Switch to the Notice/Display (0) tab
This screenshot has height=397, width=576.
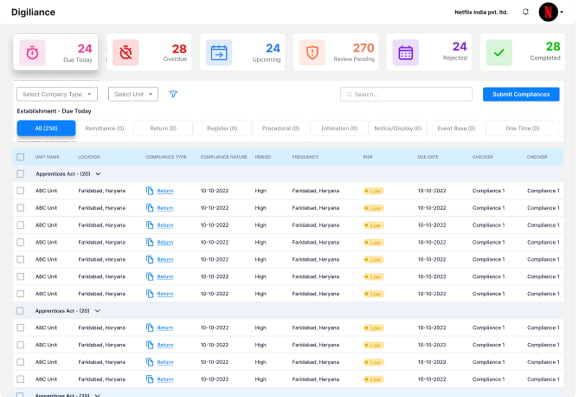[398, 128]
